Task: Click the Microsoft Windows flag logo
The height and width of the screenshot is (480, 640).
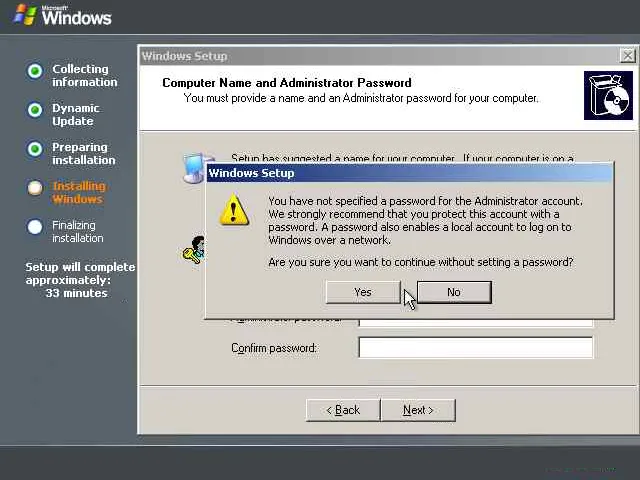Action: point(25,15)
